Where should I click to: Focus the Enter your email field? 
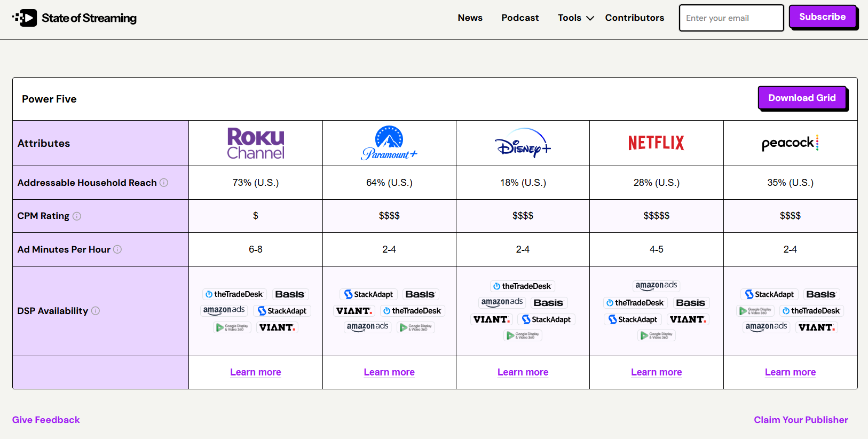point(731,18)
